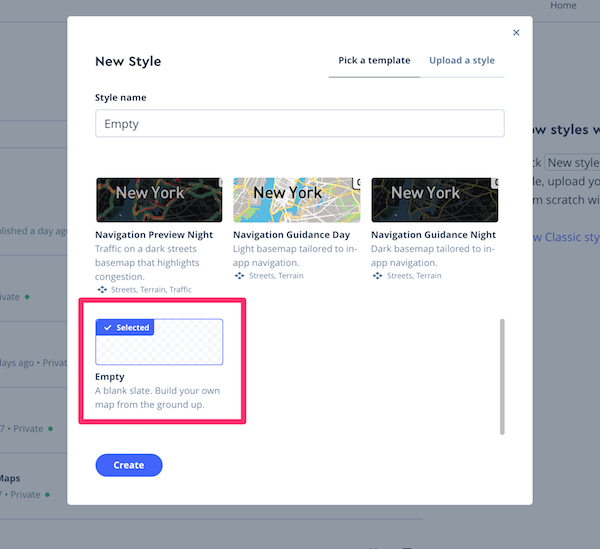Click the Navigation Preview Night title
The height and width of the screenshot is (549, 600).
point(154,235)
